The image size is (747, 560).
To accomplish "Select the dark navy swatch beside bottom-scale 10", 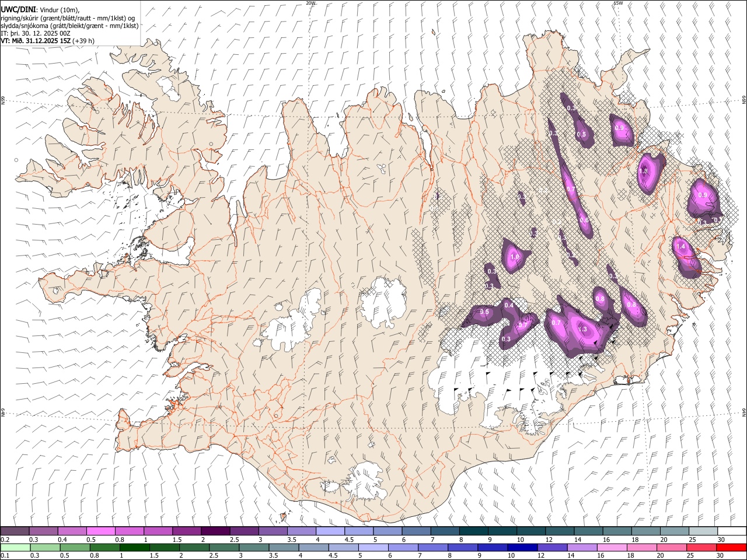I will pyautogui.click(x=522, y=547).
